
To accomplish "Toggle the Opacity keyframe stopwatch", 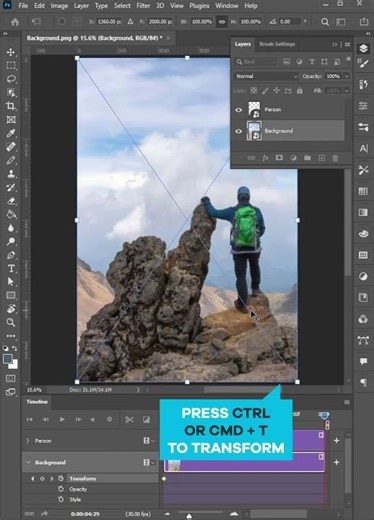I will click(x=61, y=489).
